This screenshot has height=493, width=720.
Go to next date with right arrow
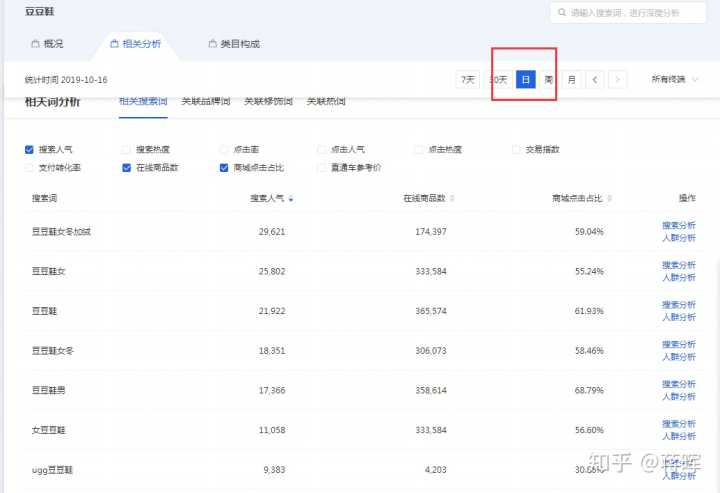[619, 79]
